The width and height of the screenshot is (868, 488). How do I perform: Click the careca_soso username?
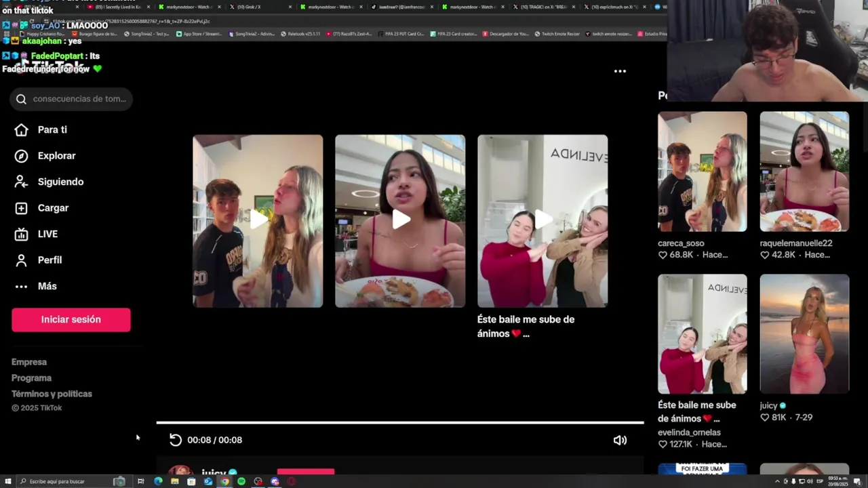[681, 243]
